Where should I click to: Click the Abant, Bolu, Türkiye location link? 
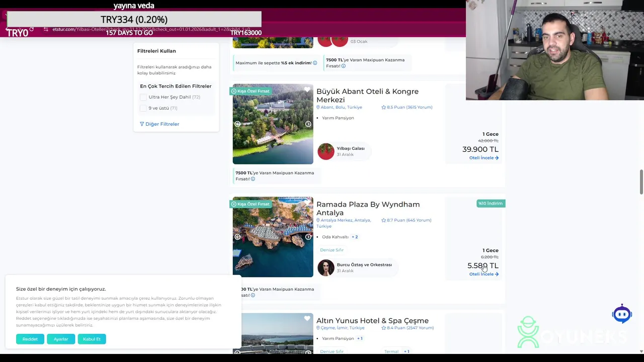(339, 107)
